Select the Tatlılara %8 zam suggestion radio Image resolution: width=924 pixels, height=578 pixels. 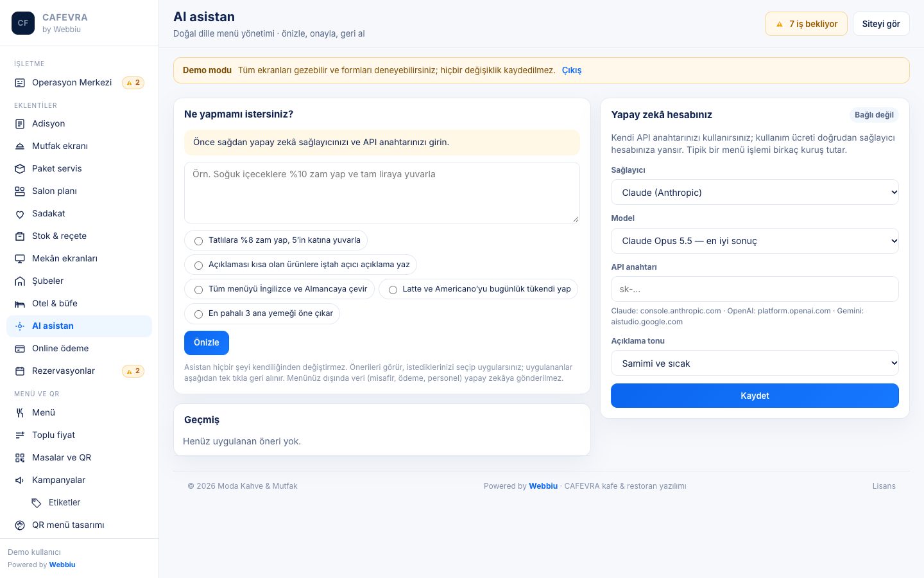(198, 241)
